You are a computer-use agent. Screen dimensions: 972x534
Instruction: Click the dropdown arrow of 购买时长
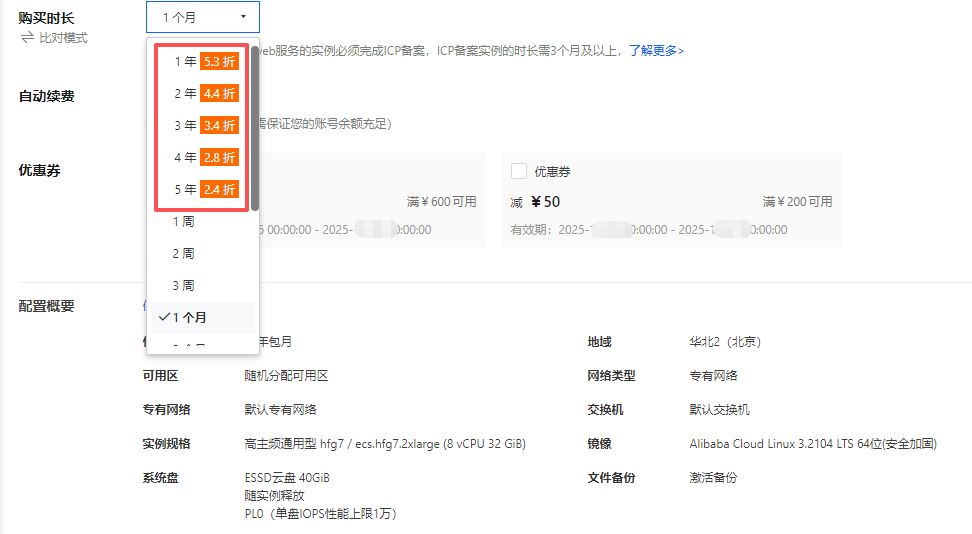243,18
